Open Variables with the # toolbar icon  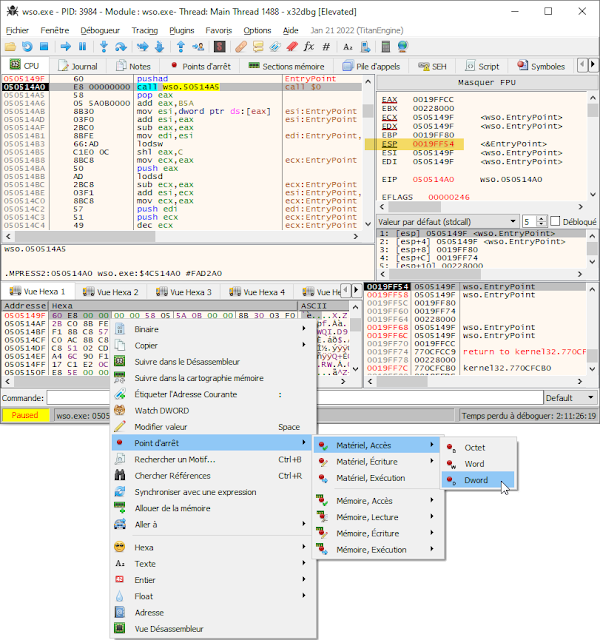coord(326,47)
